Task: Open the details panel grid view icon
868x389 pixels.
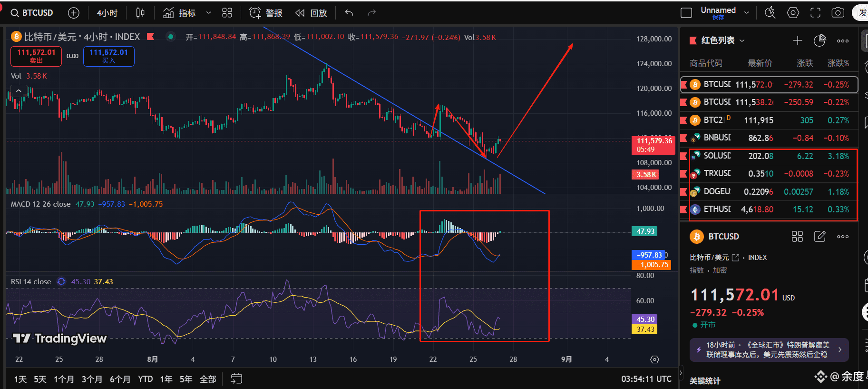Action: [797, 237]
